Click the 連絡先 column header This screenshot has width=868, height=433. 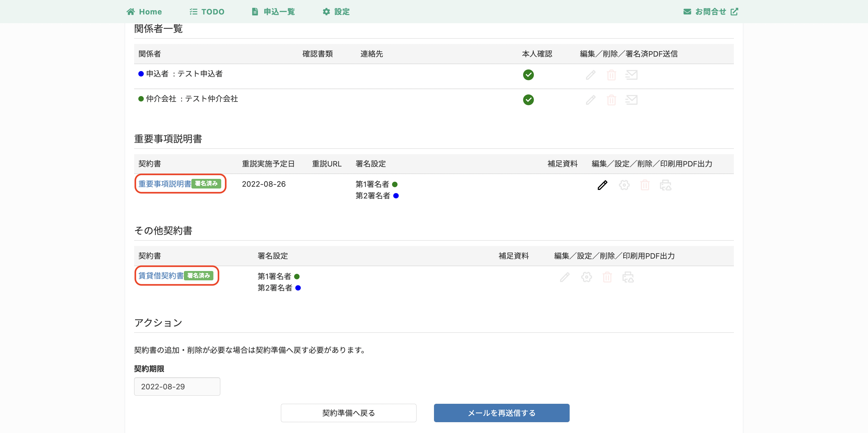[372, 54]
